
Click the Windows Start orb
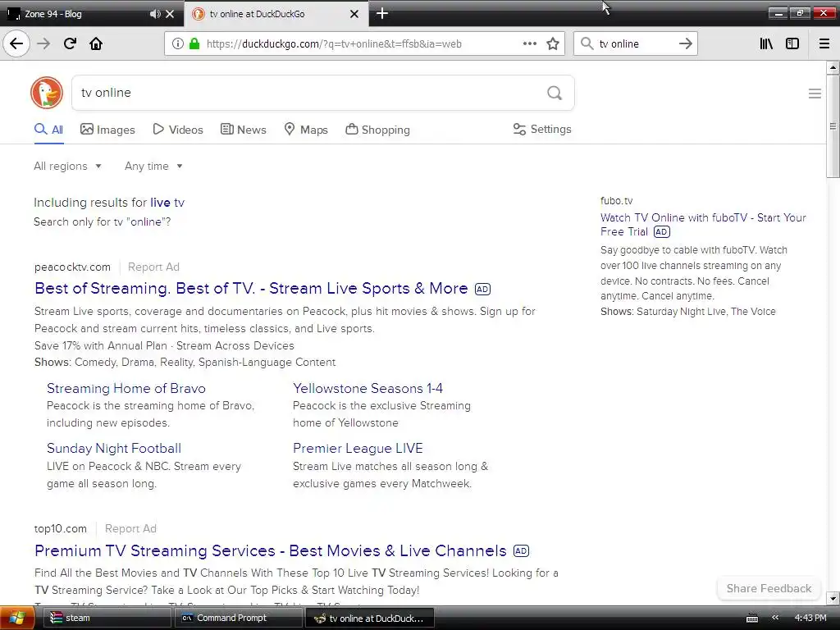tap(16, 618)
